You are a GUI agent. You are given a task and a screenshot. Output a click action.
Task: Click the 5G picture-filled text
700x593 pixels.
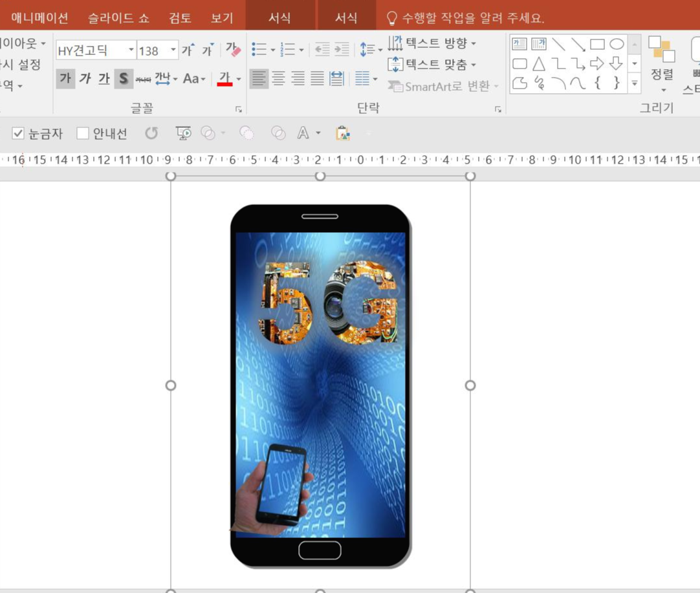(327, 302)
